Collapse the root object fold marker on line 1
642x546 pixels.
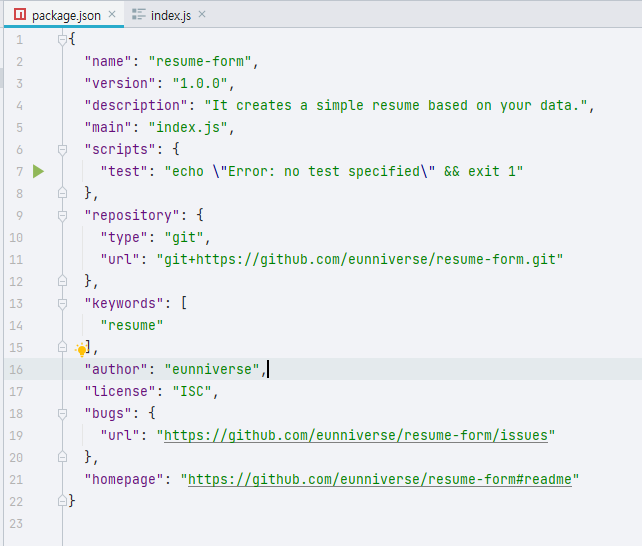[x=62, y=40]
